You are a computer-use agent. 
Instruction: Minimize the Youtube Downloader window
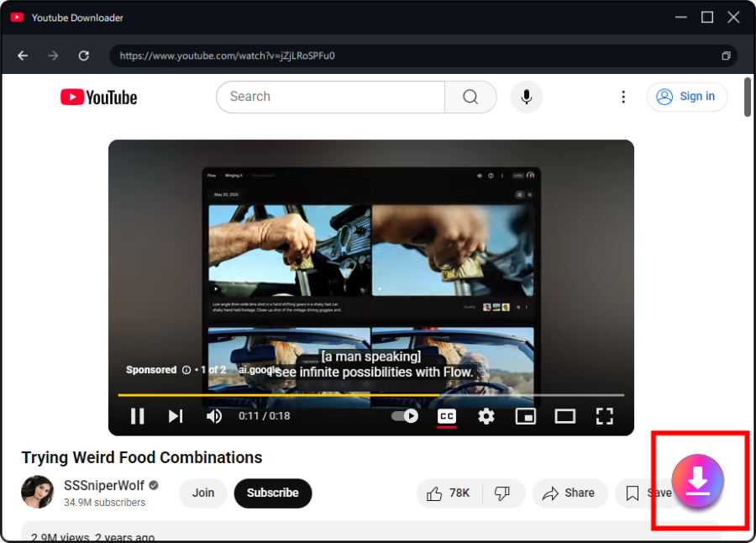680,18
